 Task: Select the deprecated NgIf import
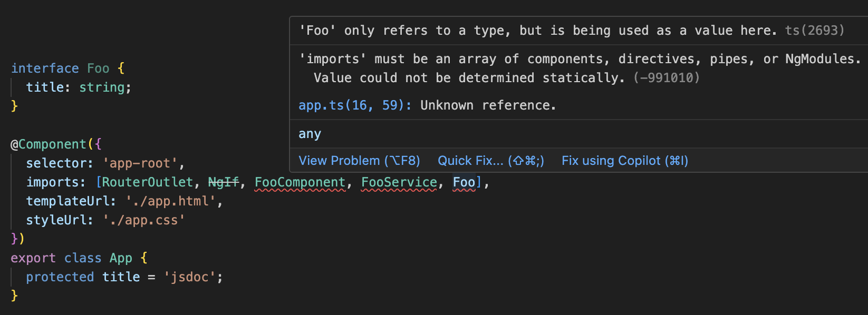pos(224,182)
